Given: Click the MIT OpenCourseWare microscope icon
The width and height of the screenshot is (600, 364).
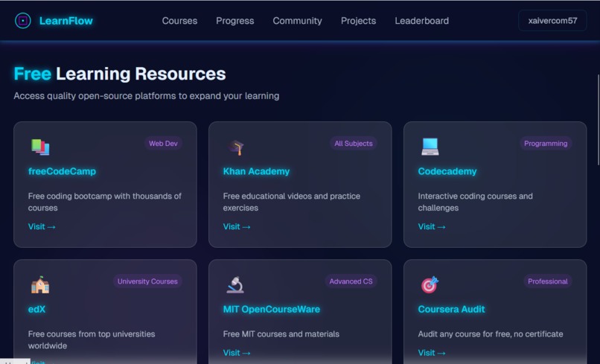Looking at the screenshot, I should 235,285.
